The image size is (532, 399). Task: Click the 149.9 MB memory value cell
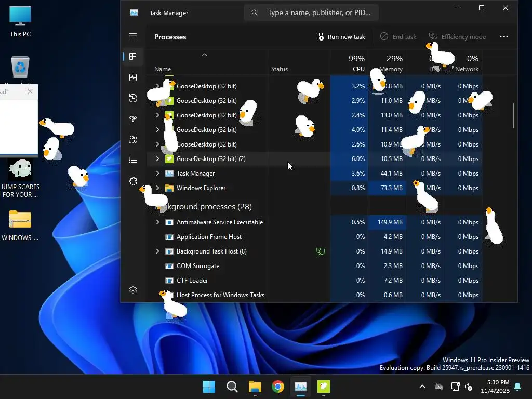tap(387, 222)
